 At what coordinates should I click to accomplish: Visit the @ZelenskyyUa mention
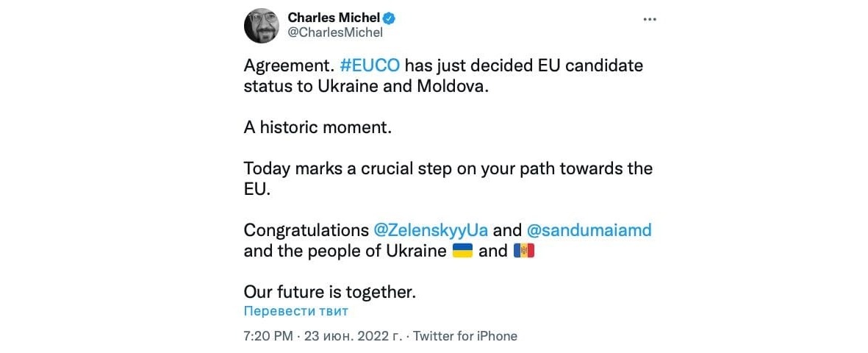[x=431, y=229]
